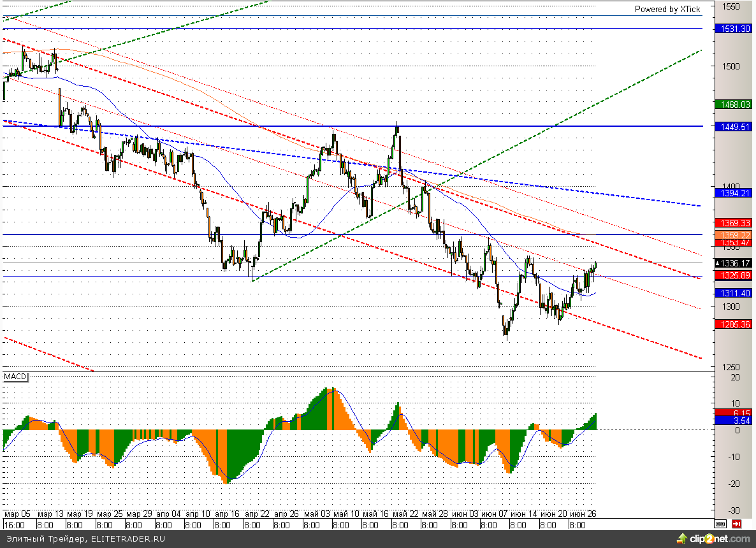Image resolution: width=756 pixels, height=548 pixels.
Task: Click the Powered by XTick text
Action: [x=667, y=9]
